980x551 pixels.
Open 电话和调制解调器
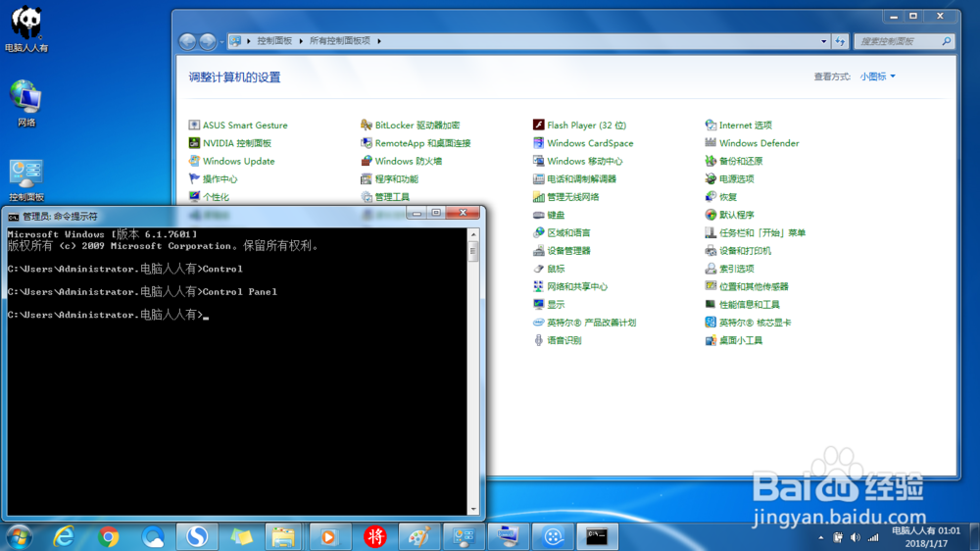point(574,178)
